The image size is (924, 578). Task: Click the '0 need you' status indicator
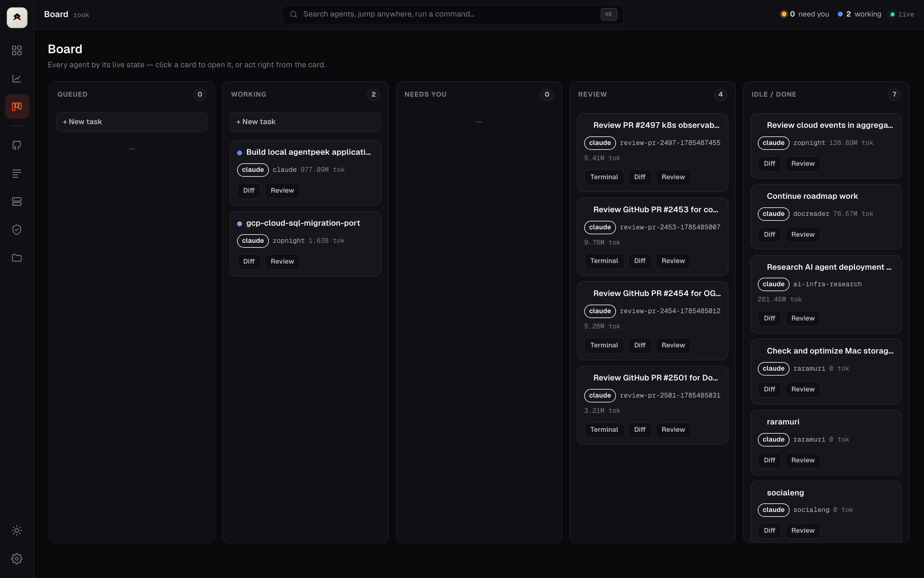pyautogui.click(x=805, y=14)
